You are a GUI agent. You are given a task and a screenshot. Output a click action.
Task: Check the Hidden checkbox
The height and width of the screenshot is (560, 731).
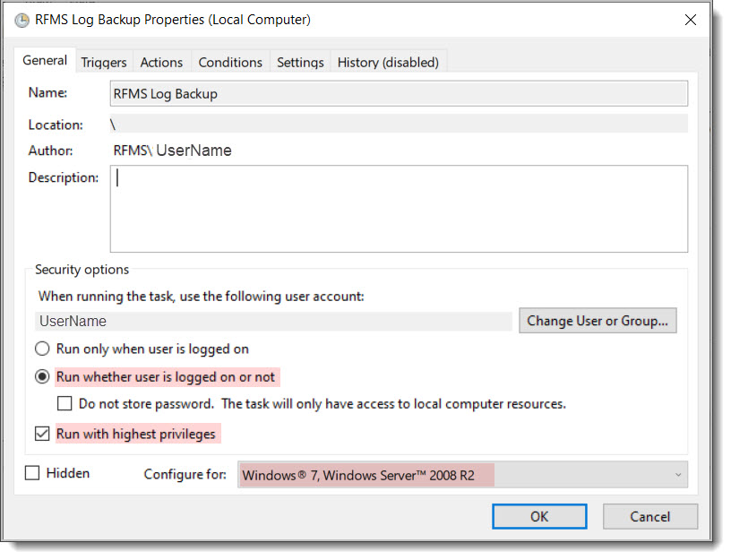35,473
